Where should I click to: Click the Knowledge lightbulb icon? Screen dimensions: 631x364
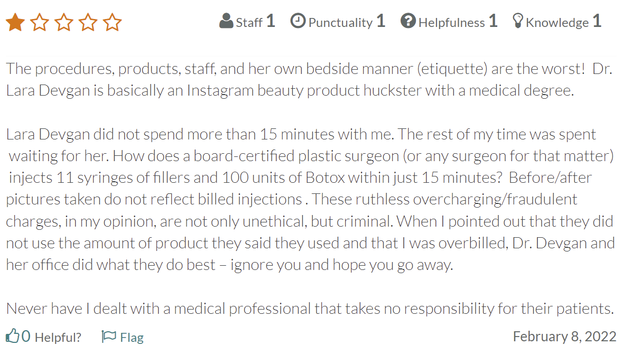[x=517, y=22]
